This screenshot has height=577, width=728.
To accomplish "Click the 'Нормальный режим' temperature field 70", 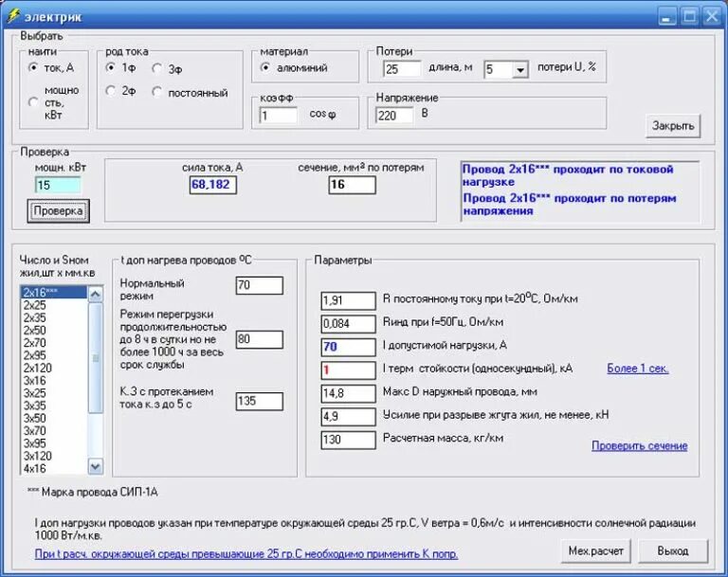I will 259,285.
